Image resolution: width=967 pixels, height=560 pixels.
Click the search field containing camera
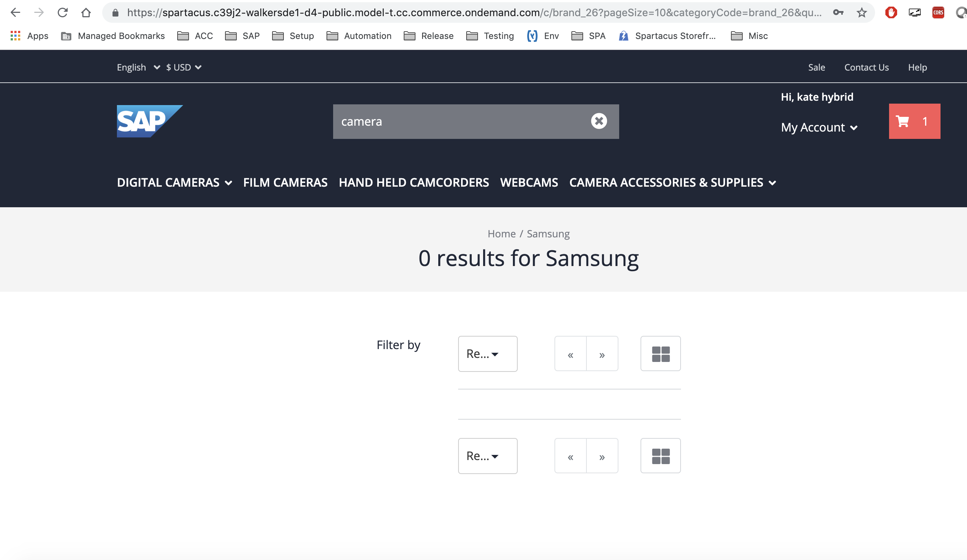[476, 122]
